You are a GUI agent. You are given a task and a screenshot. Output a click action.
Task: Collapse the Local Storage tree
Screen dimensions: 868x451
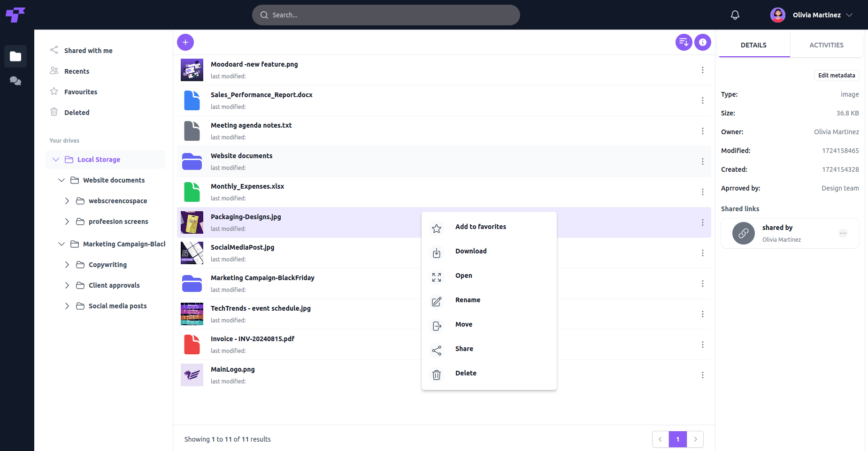[56, 160]
